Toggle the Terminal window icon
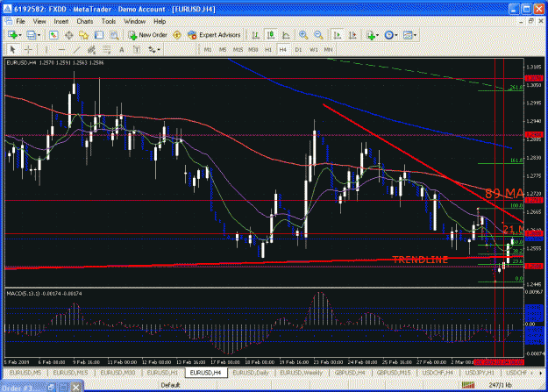This screenshot has height=392, width=548. pos(99,35)
